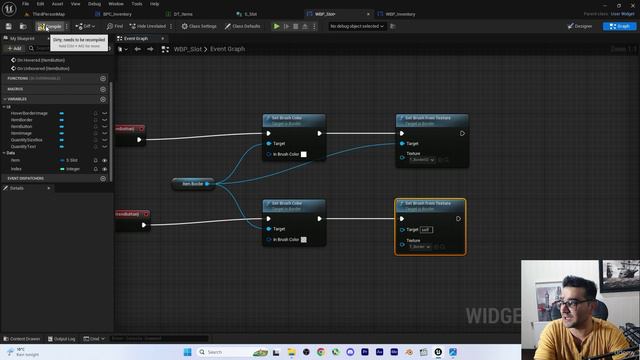Click the WBP_Slot breadcrumb
Viewport: 640px width, 360px height.
[x=188, y=49]
